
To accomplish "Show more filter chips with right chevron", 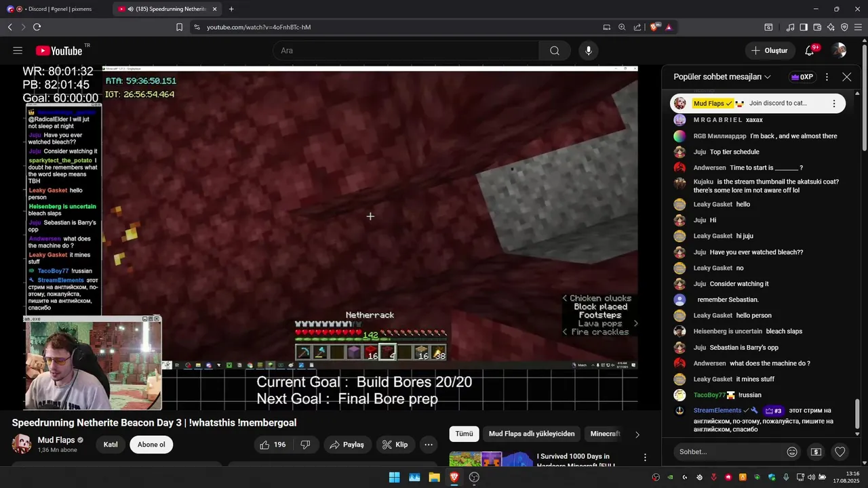I will tap(637, 434).
